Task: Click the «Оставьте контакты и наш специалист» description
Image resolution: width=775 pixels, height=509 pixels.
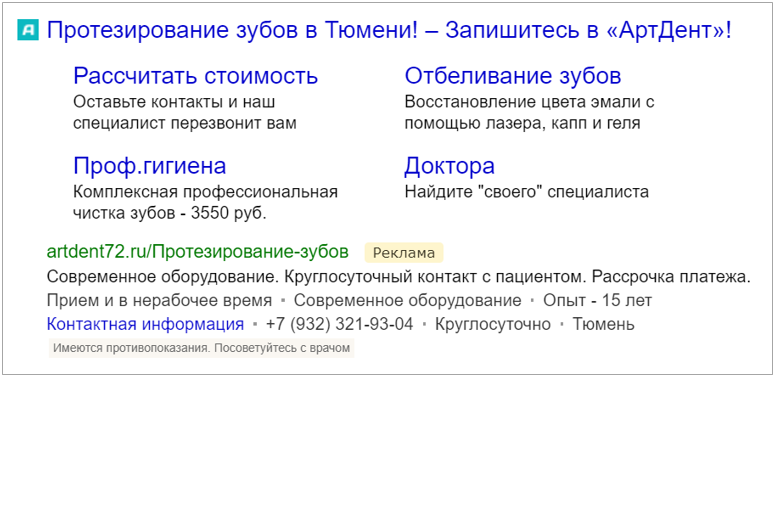Action: tap(184, 112)
